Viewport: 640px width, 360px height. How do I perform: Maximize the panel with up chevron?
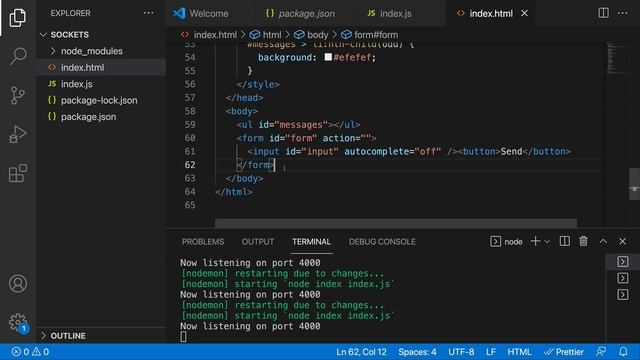(603, 241)
